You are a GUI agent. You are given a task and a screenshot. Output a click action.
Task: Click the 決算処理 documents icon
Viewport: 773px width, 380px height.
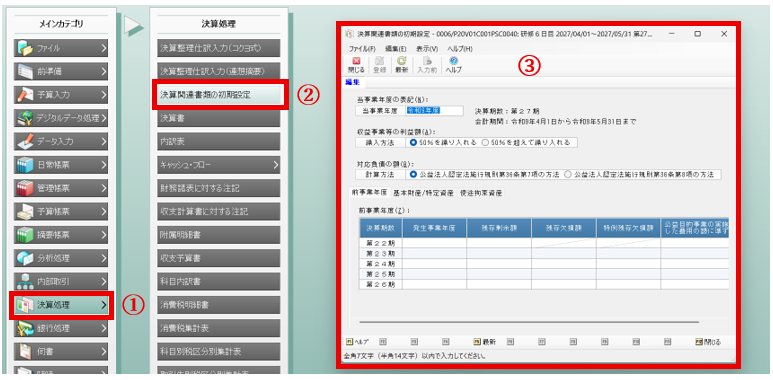[x=25, y=305]
